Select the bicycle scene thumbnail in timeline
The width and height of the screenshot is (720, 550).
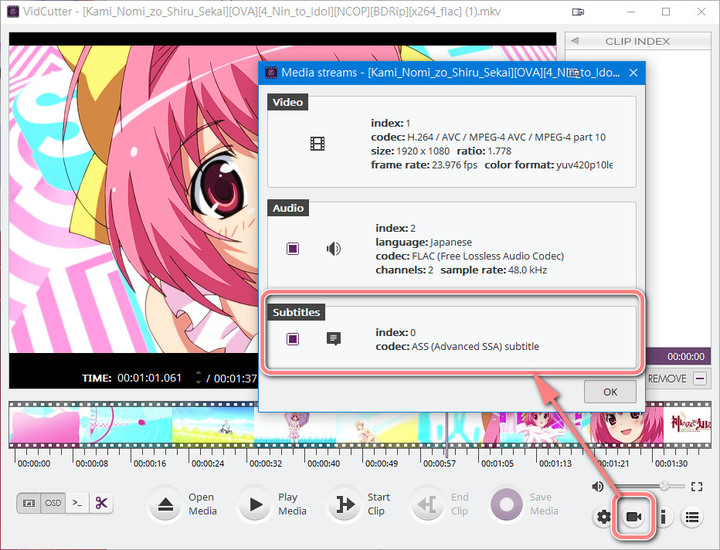pyautogui.click(x=213, y=427)
